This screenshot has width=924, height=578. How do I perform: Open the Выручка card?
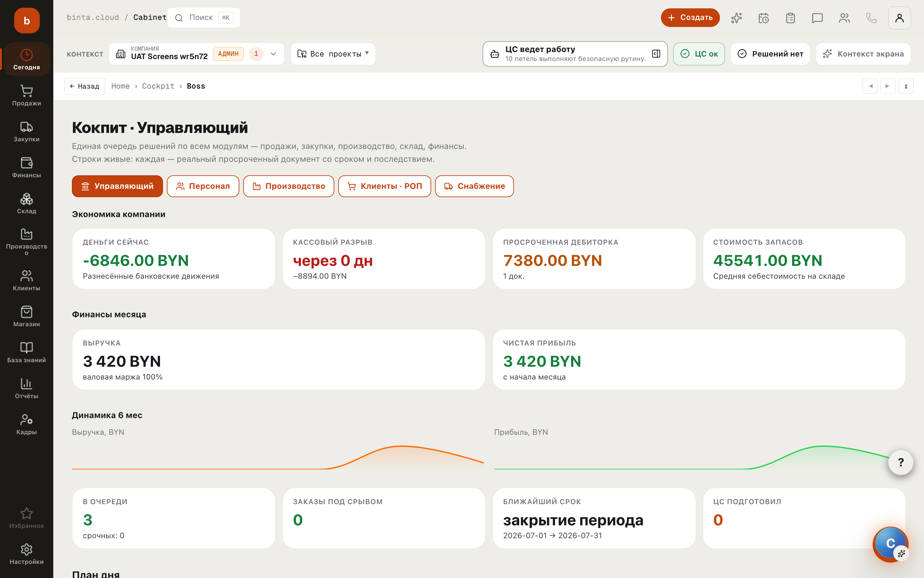(279, 360)
